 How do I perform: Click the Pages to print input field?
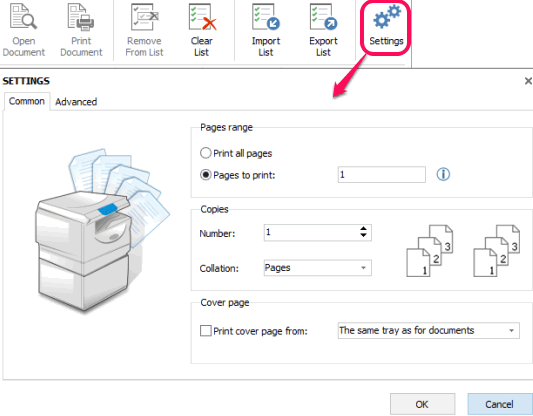click(x=381, y=175)
